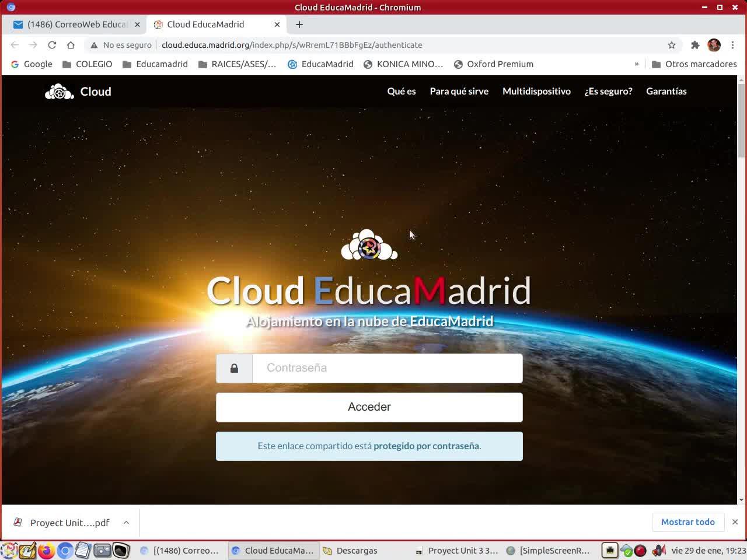Open the new tab plus button

click(x=299, y=24)
